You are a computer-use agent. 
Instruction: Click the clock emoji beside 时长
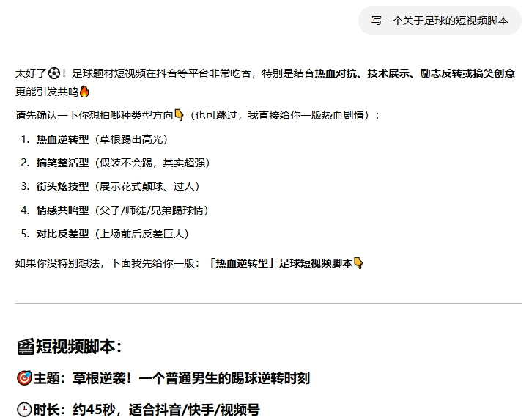coord(24,410)
